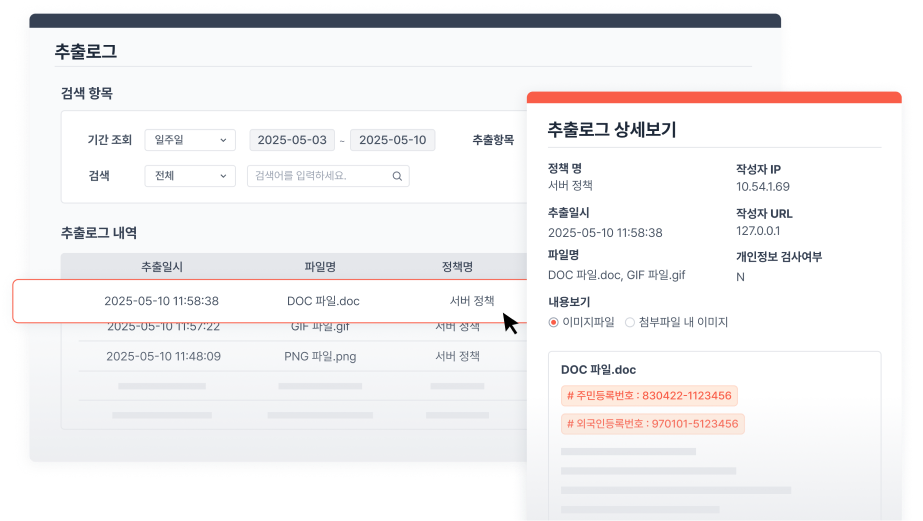Click the file list DOC 파일.doc, GIF 파일.gif
The width and height of the screenshot is (923, 521).
(x=617, y=275)
